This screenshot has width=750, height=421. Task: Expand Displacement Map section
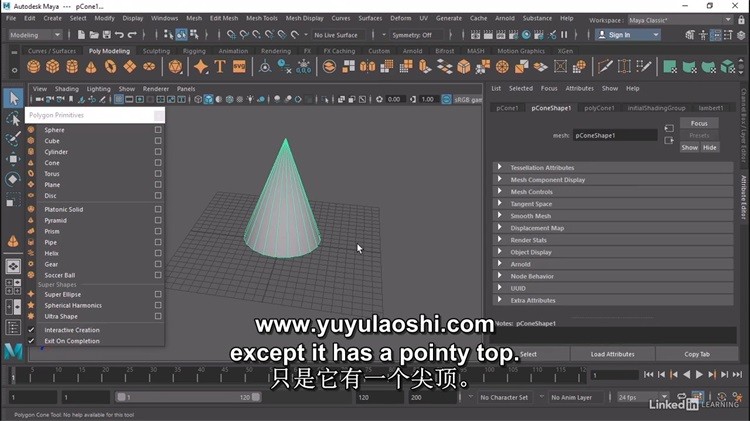499,227
